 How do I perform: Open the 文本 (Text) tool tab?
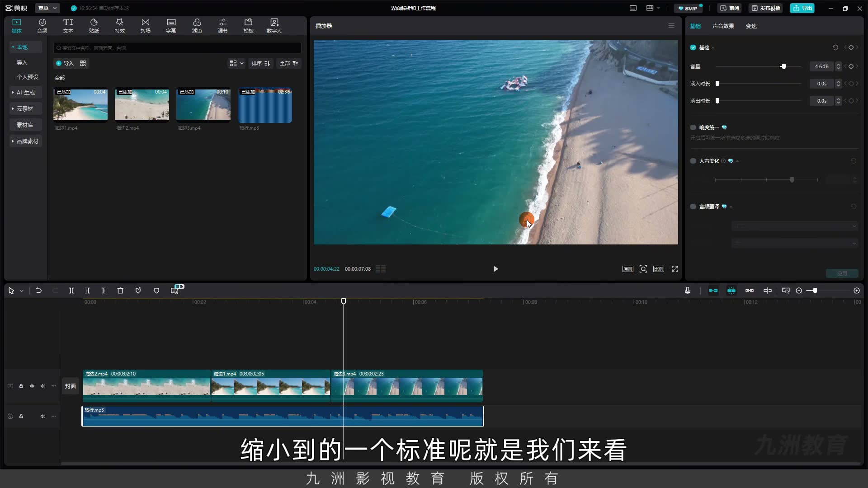click(68, 26)
